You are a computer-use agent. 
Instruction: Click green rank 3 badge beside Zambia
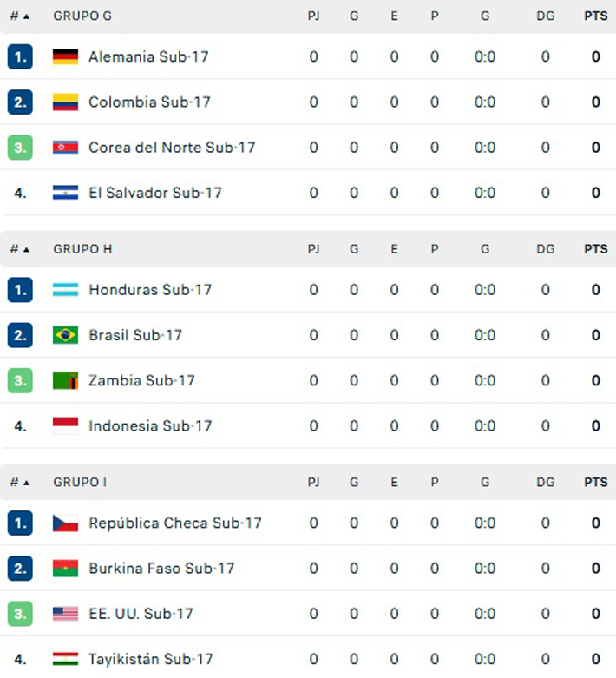click(20, 380)
